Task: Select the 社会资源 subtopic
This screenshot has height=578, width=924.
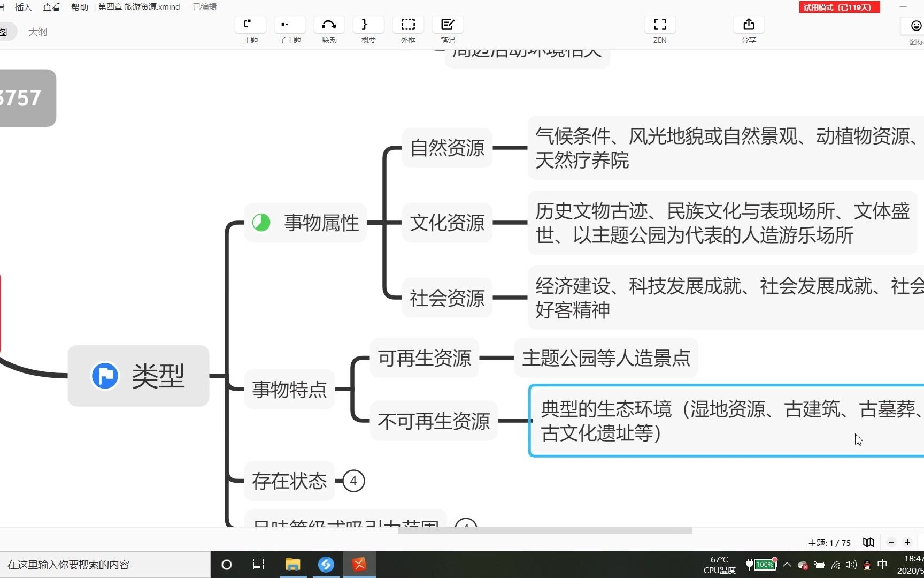Action: (x=447, y=298)
